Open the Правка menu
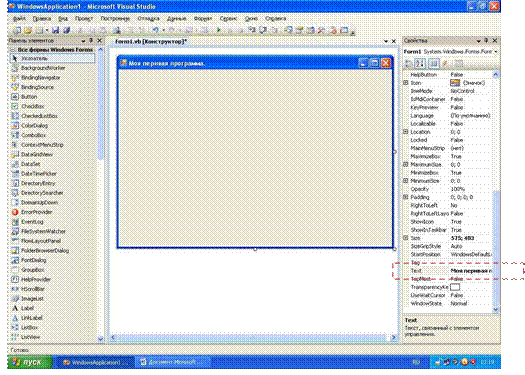Screen dimensions: 525x375 [x=42, y=19]
